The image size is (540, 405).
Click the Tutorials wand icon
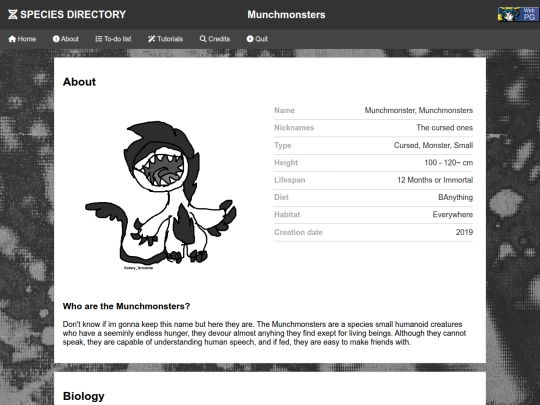click(152, 39)
